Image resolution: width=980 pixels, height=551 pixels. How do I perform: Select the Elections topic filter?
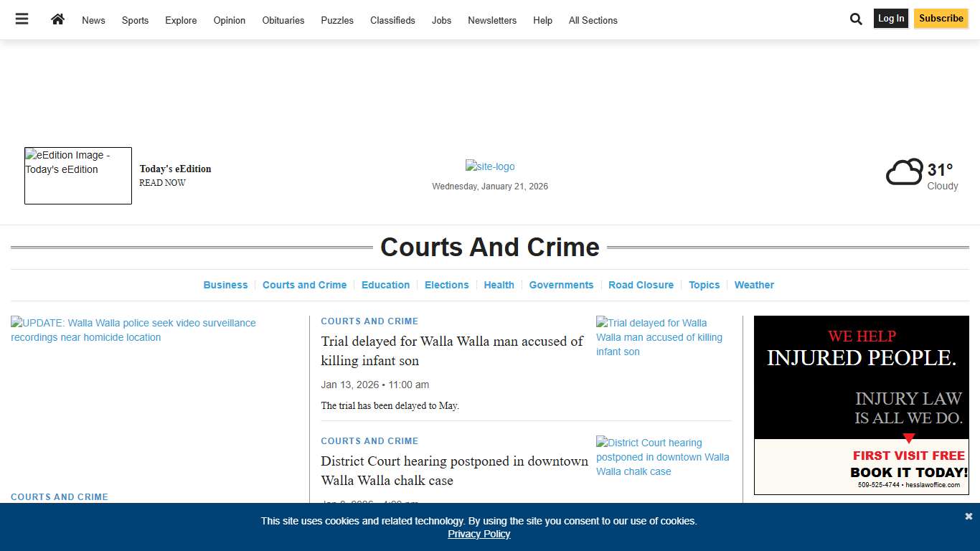[446, 285]
